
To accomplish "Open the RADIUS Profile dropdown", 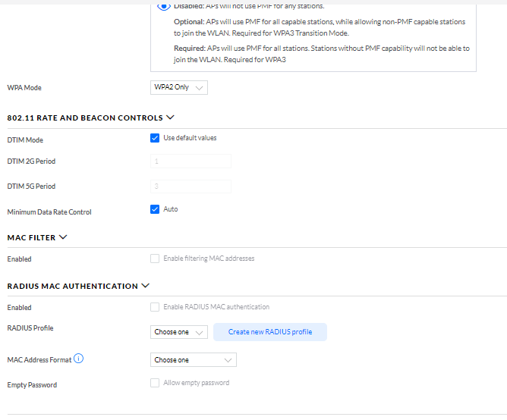I will pyautogui.click(x=180, y=332).
